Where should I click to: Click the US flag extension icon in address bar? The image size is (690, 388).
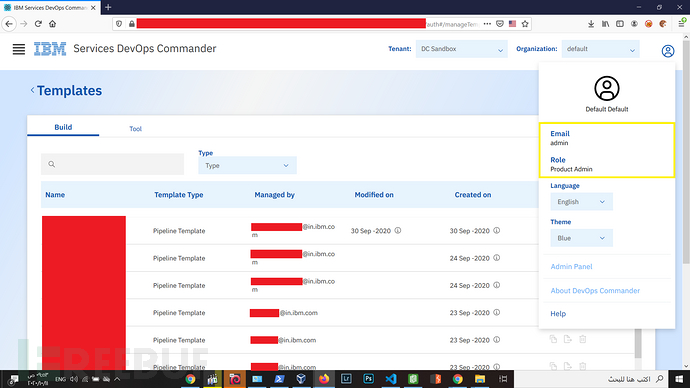(x=512, y=24)
